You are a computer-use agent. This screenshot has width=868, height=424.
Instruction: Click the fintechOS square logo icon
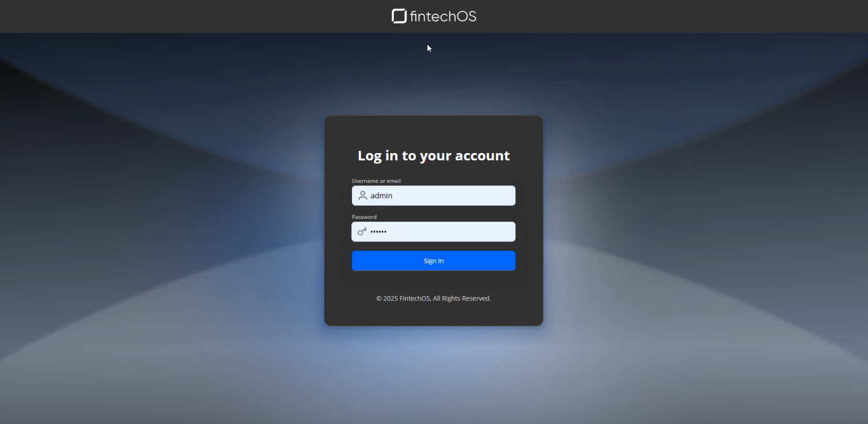tap(399, 16)
